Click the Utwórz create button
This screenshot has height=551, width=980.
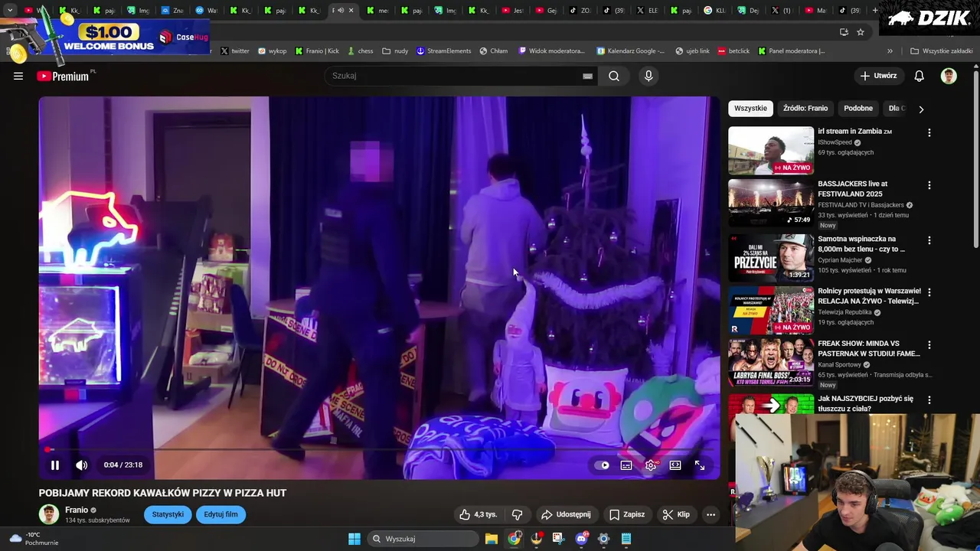click(878, 76)
